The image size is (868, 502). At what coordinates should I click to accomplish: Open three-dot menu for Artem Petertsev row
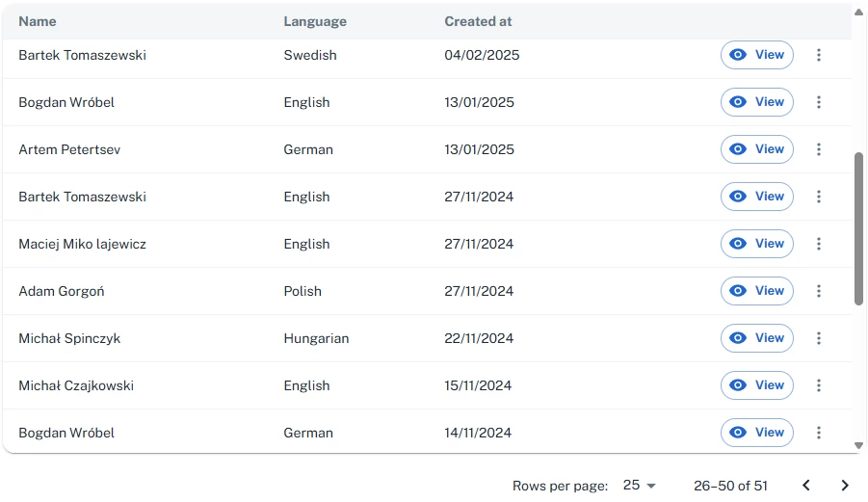click(x=819, y=149)
